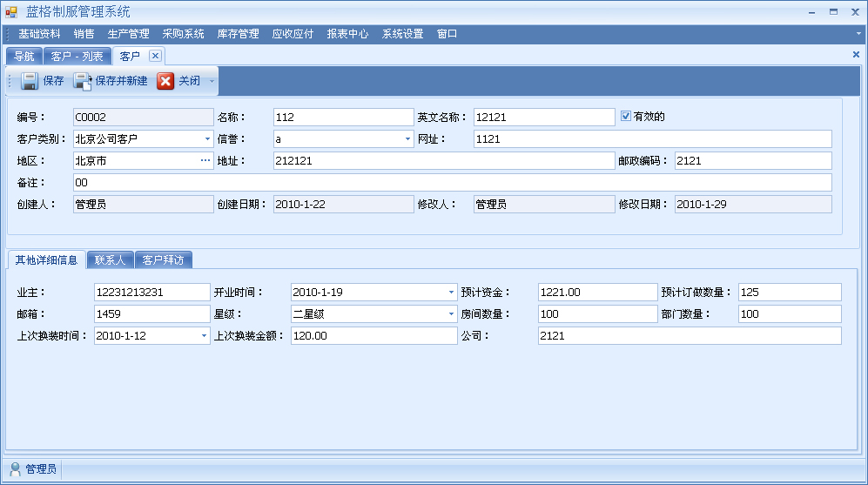Open the 库存管理 menu
The height and width of the screenshot is (485, 868).
click(238, 34)
